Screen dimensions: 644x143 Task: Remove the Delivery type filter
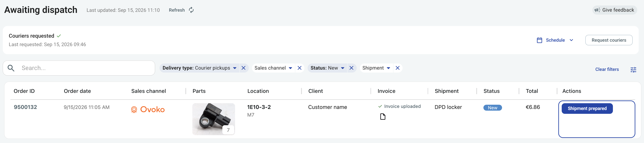click(x=244, y=68)
